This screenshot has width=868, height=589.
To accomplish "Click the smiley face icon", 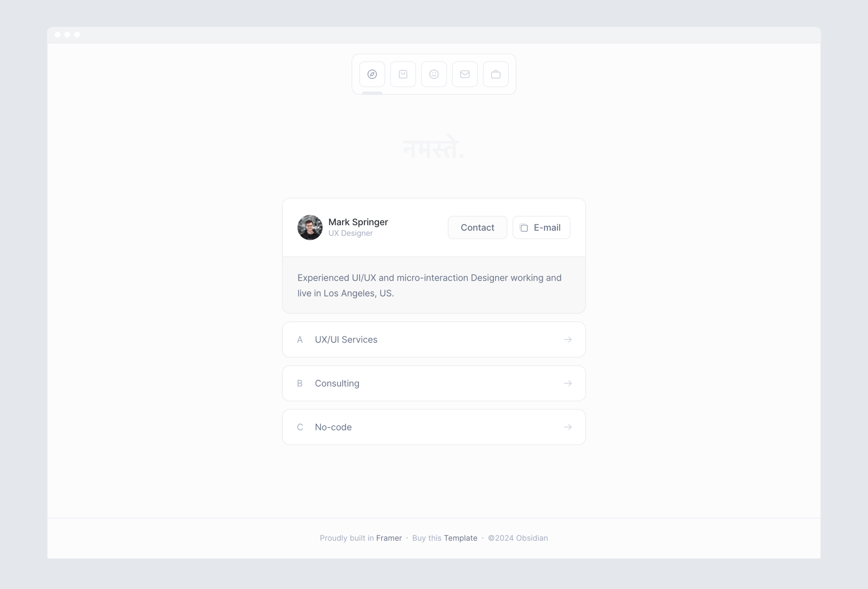I will tap(434, 74).
